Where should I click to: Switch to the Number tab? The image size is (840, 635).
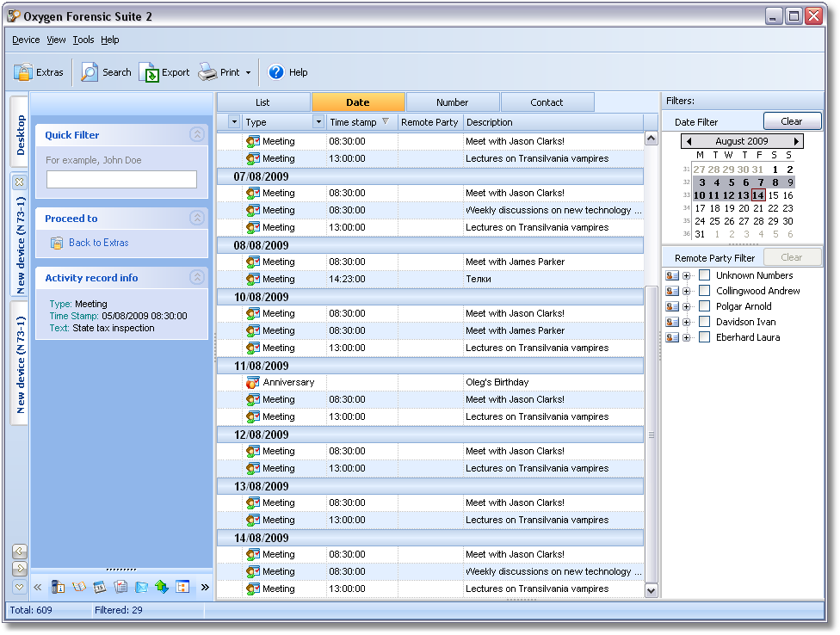(x=452, y=102)
